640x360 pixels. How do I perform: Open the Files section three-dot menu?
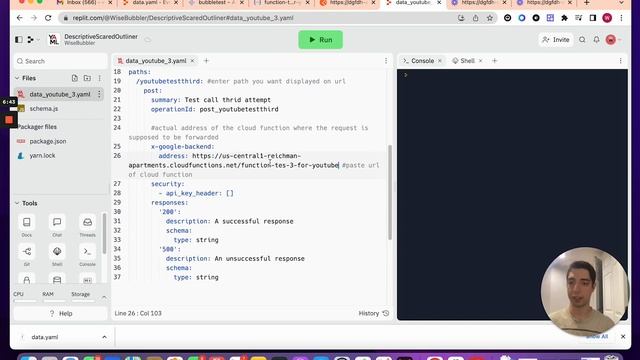point(100,78)
